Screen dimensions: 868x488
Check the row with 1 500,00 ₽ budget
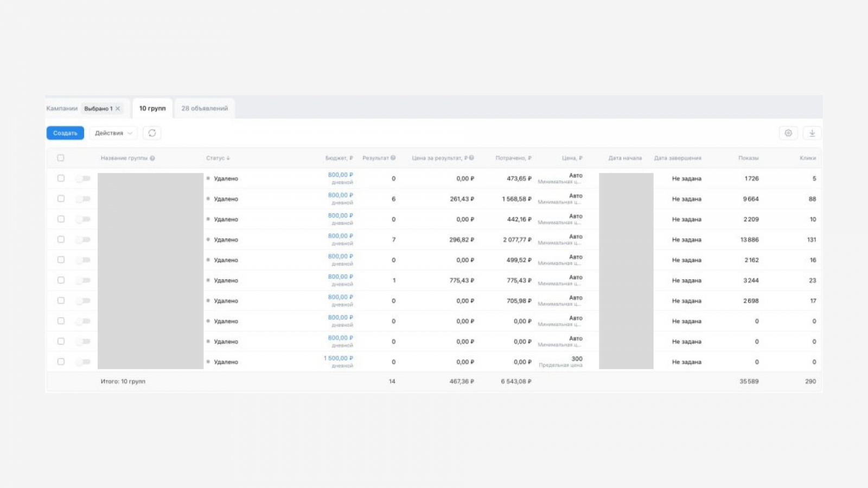(x=61, y=362)
